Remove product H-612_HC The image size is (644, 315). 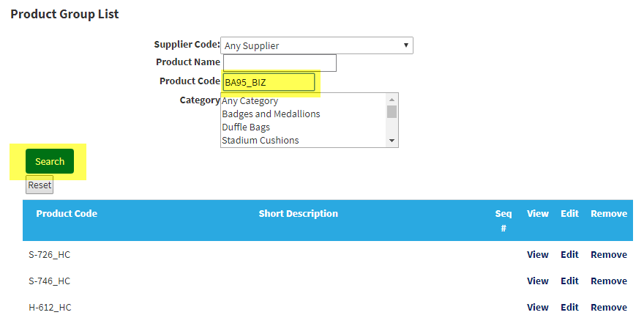coord(609,307)
